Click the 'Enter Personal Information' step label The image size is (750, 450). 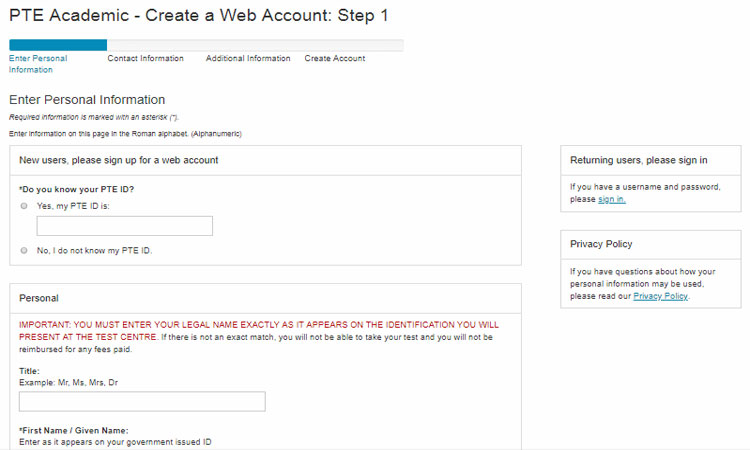click(x=38, y=64)
